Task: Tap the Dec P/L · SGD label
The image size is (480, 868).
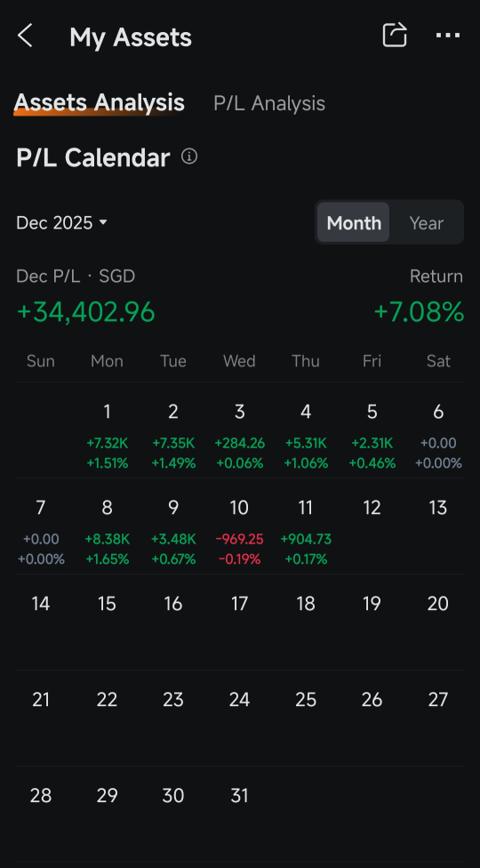Action: [76, 276]
